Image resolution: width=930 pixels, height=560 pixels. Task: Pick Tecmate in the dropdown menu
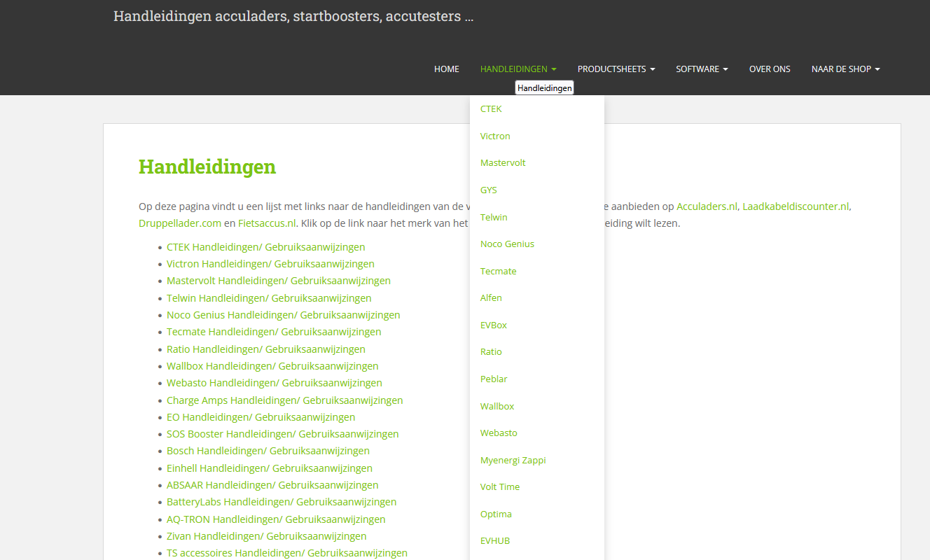(499, 271)
